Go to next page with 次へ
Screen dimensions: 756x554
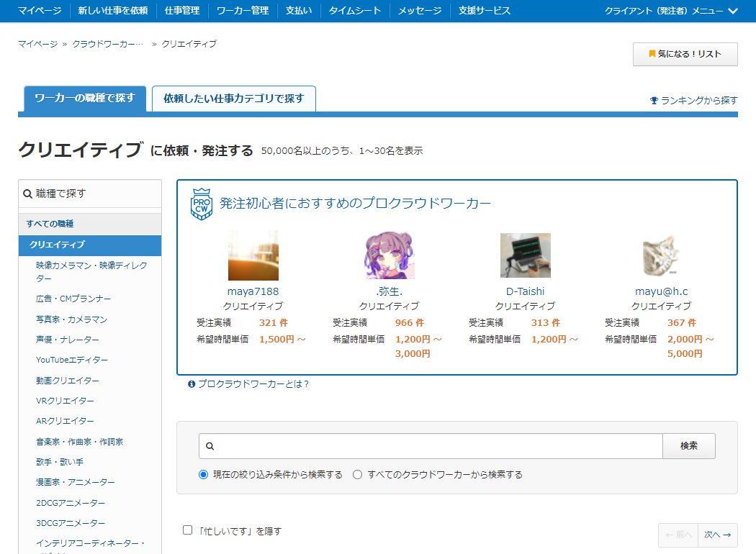point(717,535)
